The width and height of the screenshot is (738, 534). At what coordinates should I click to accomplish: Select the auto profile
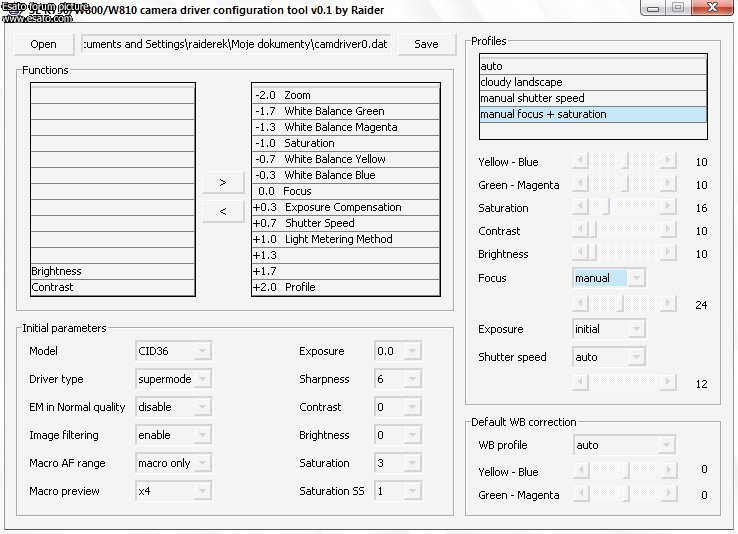coord(593,66)
